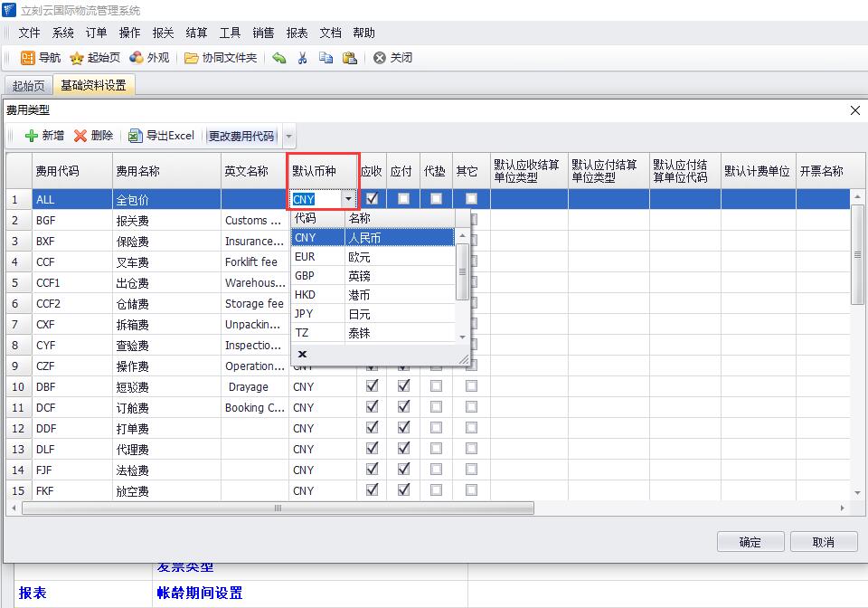
Task: Open 起始页 via the star toolbar icon
Action: click(x=78, y=58)
